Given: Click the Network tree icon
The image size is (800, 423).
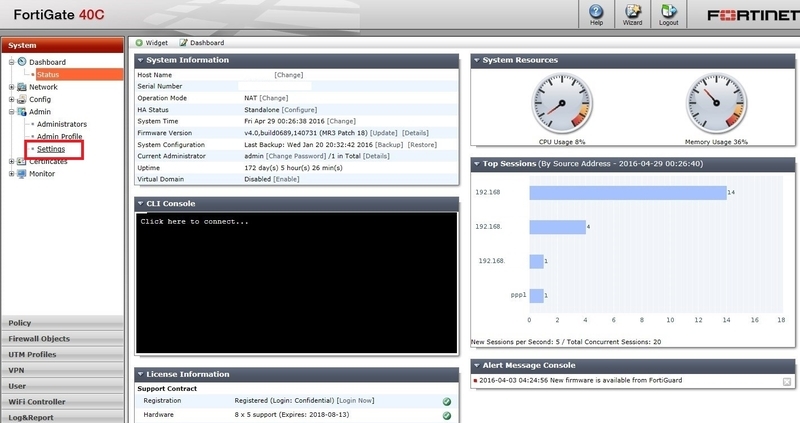Looking at the screenshot, I should pos(21,87).
